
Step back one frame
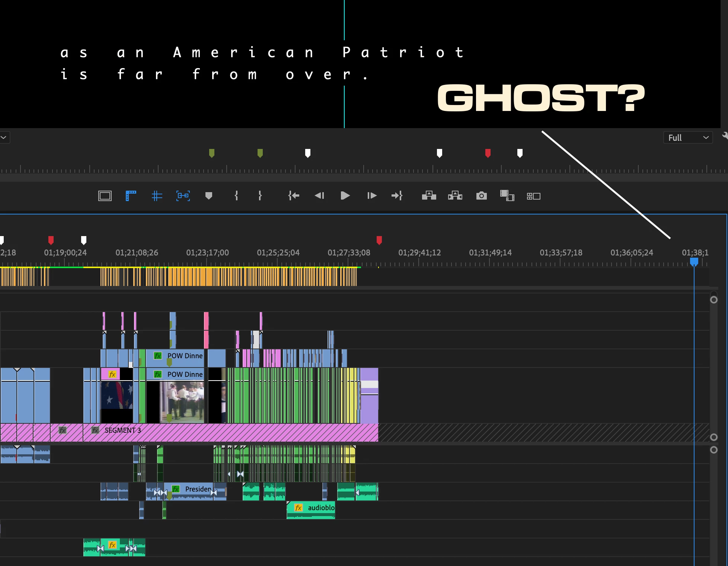tap(319, 196)
